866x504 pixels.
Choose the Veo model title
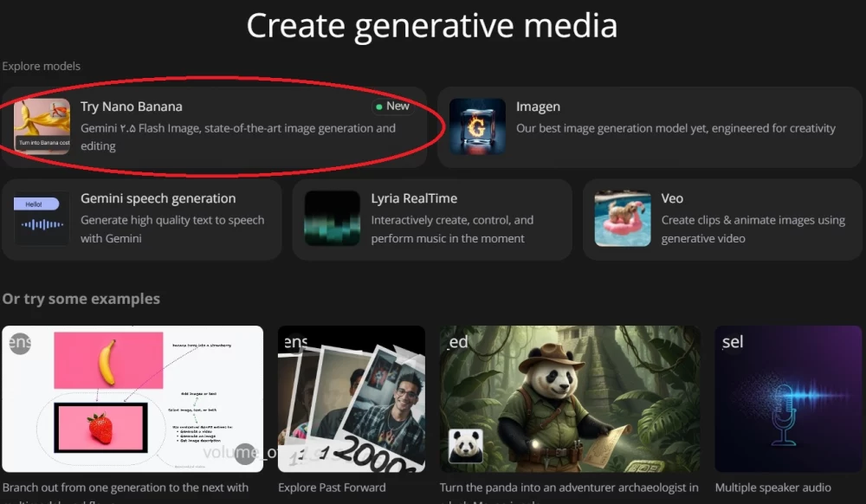point(672,198)
